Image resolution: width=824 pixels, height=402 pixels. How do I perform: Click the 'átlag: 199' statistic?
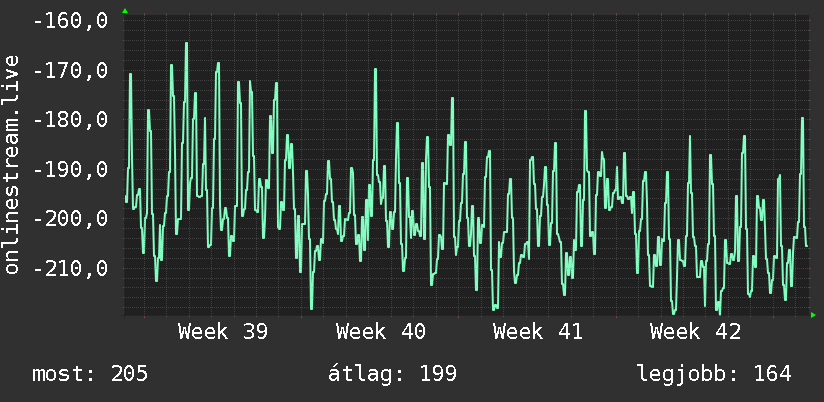point(393,374)
